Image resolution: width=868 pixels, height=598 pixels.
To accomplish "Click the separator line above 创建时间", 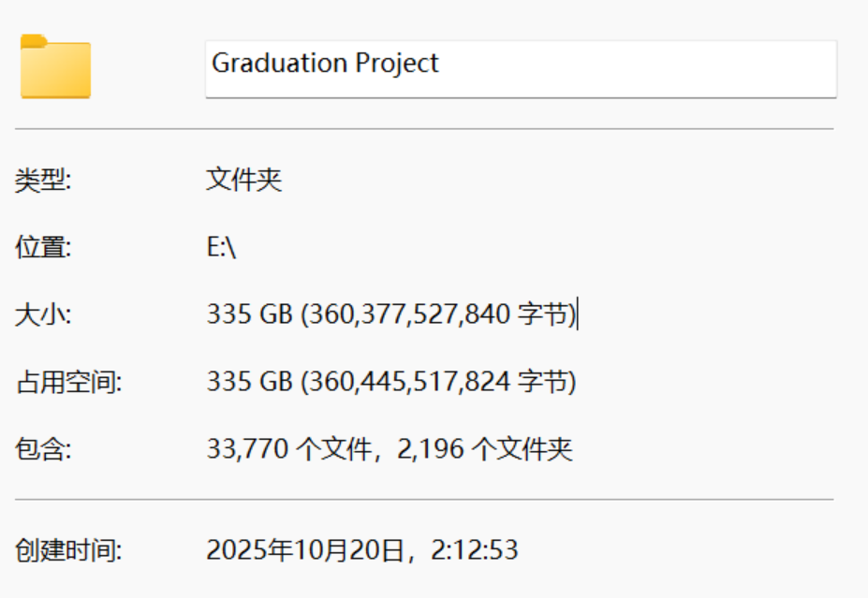I will pyautogui.click(x=423, y=499).
